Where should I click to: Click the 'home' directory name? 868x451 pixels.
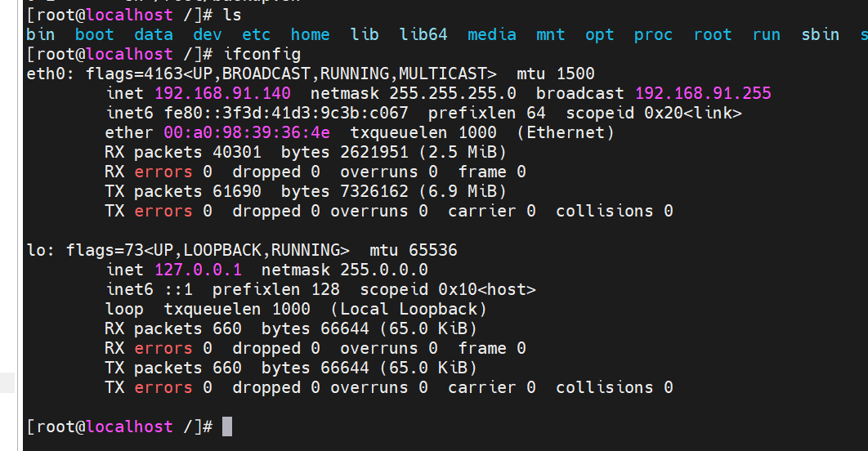pyautogui.click(x=311, y=34)
